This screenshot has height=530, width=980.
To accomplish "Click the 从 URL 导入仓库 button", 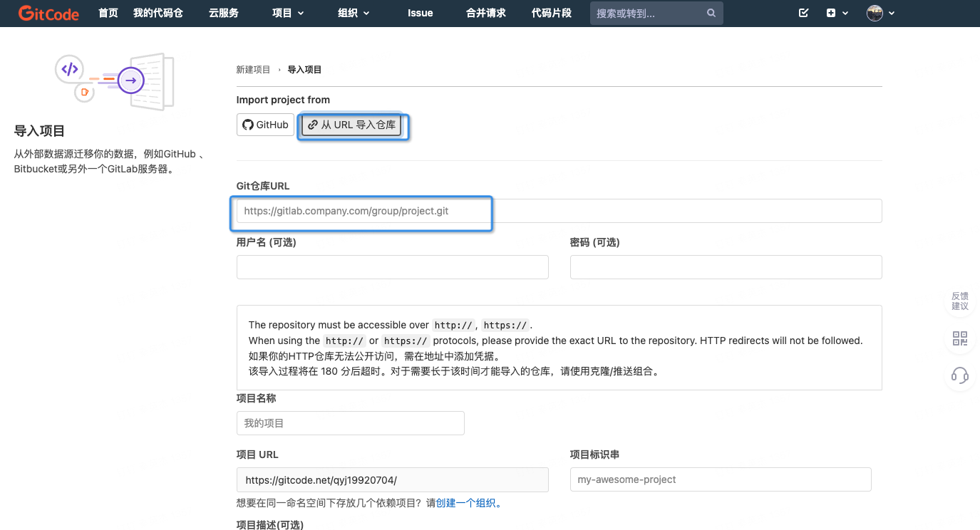I will 352,125.
